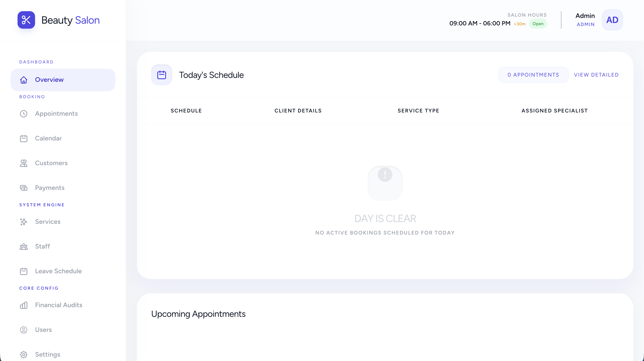This screenshot has height=361, width=644.
Task: Click the Services sparkle icon
Action: tap(24, 222)
